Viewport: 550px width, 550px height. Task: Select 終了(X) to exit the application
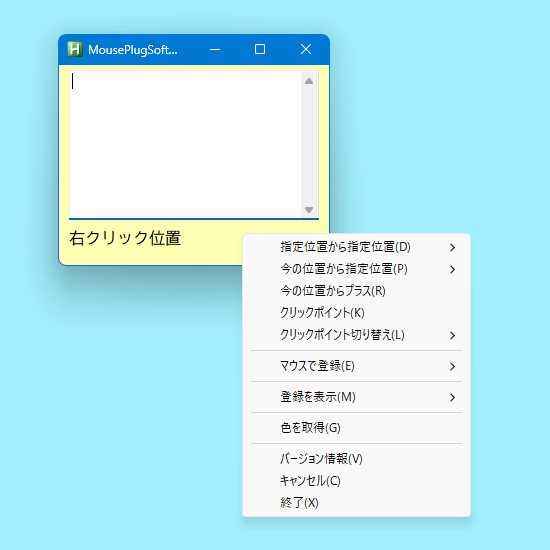coord(356,503)
